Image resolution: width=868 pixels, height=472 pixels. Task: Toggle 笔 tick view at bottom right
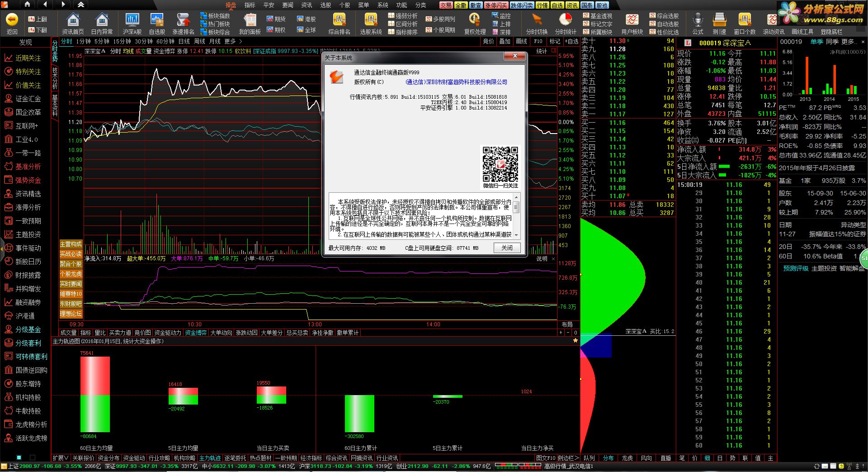click(682, 458)
